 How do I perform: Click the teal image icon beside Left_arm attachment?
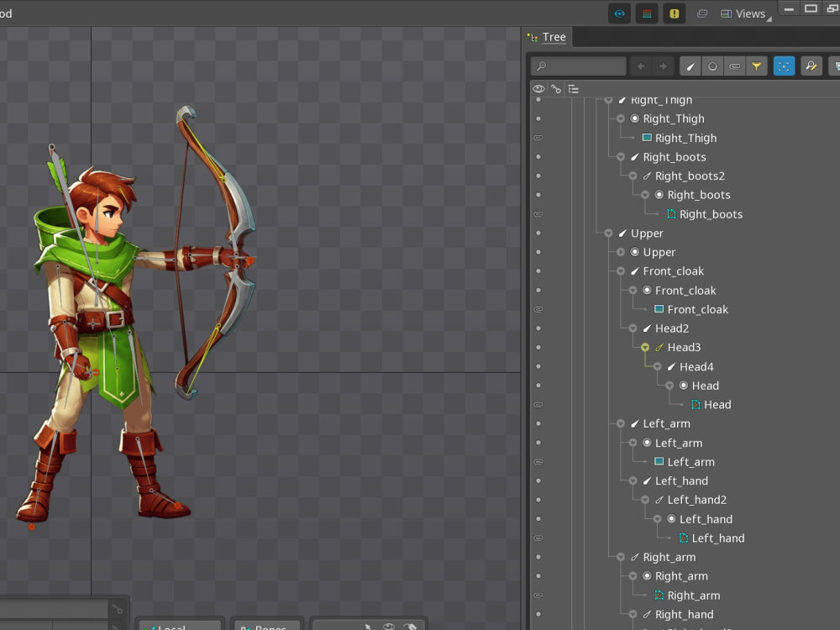[x=659, y=461]
